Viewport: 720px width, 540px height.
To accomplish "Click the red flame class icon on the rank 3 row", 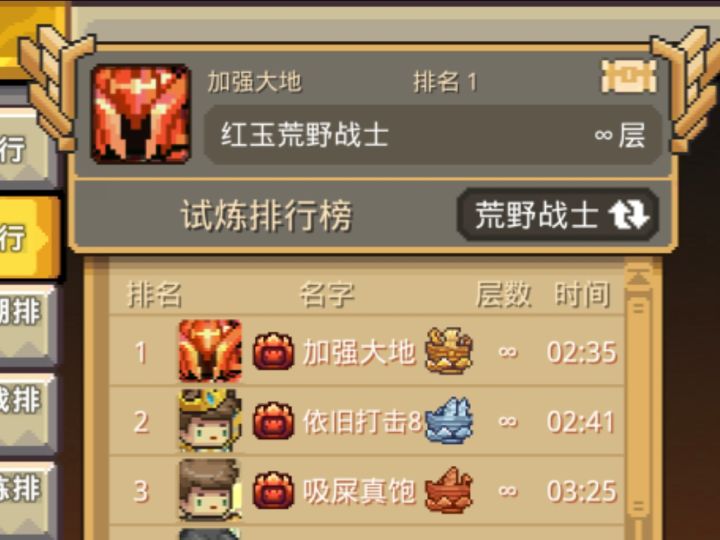I will [273, 490].
